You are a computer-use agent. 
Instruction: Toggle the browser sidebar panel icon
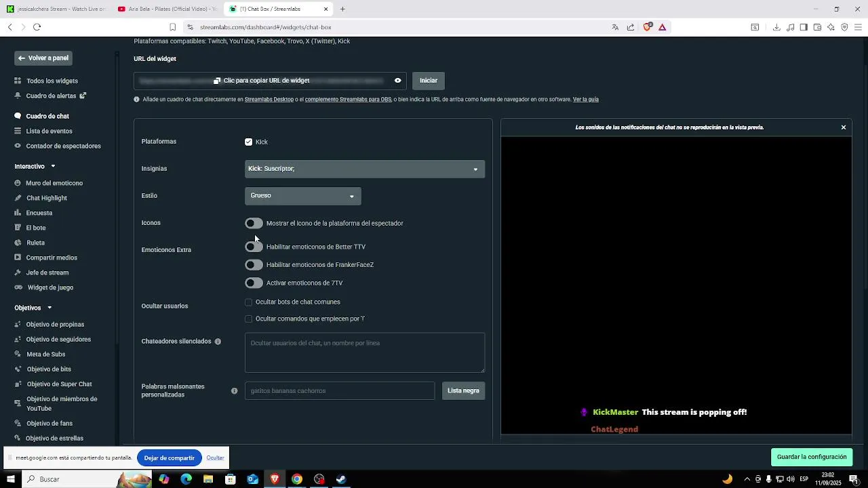coord(804,27)
